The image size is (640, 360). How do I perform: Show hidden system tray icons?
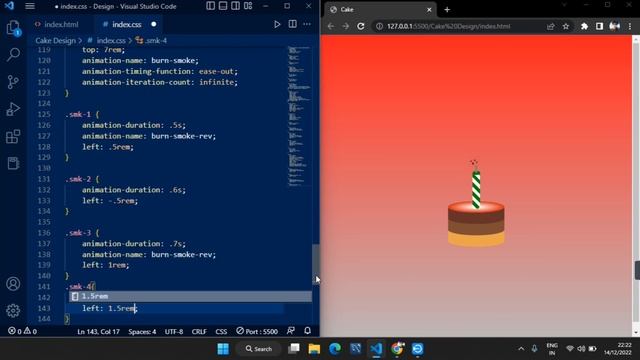(x=521, y=349)
